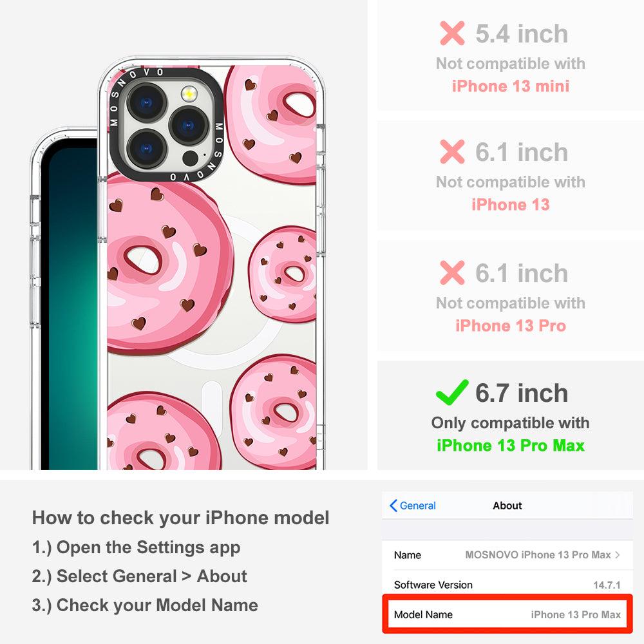Click the MOSNOVO iPhone 13 Pro Max name

pos(538,555)
